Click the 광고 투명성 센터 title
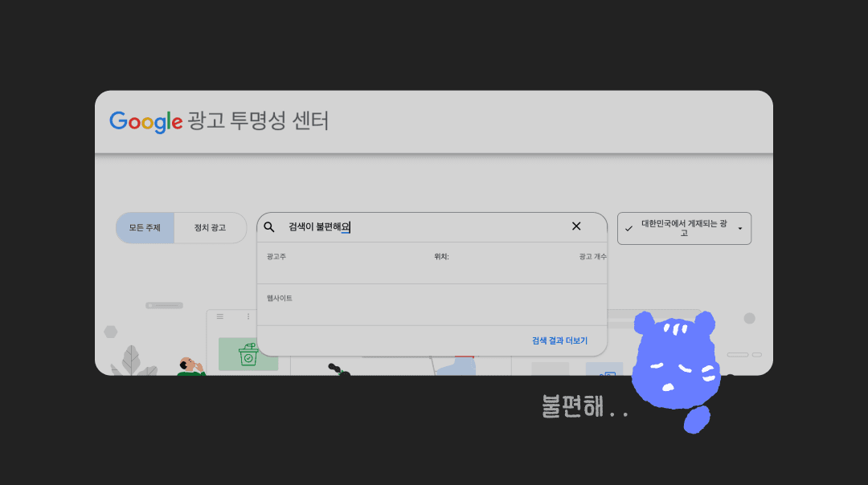This screenshot has width=868, height=485. [x=258, y=121]
